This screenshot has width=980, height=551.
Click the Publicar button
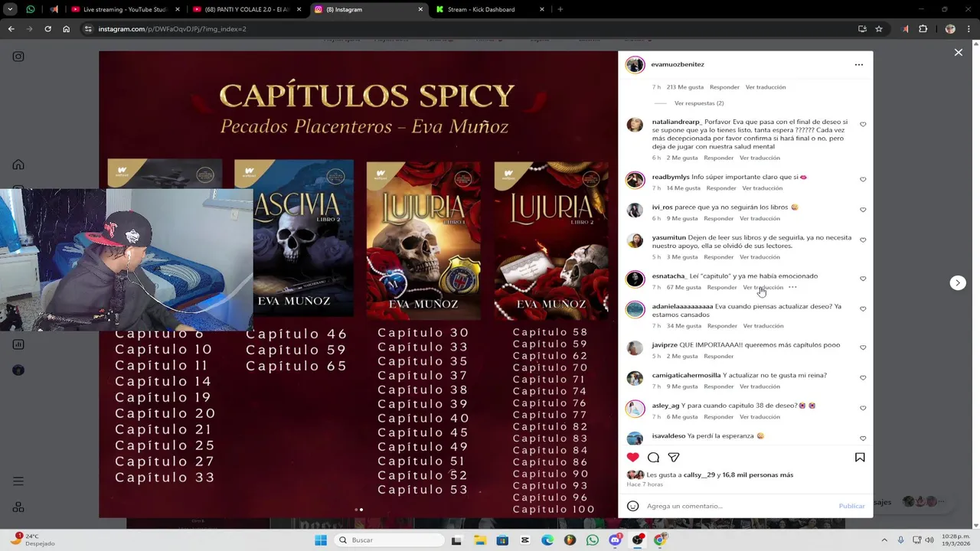pos(851,506)
